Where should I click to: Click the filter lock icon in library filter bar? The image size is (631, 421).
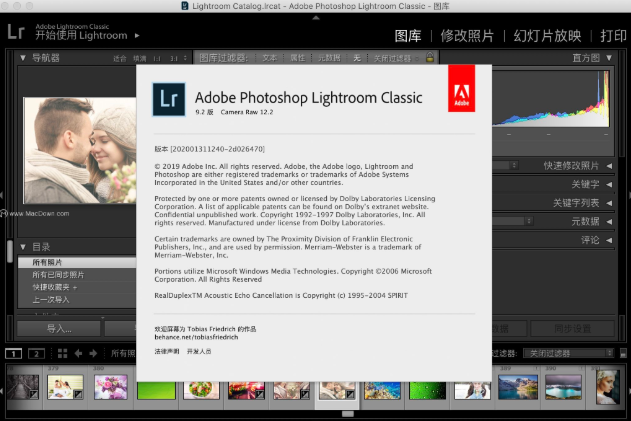tap(430, 58)
